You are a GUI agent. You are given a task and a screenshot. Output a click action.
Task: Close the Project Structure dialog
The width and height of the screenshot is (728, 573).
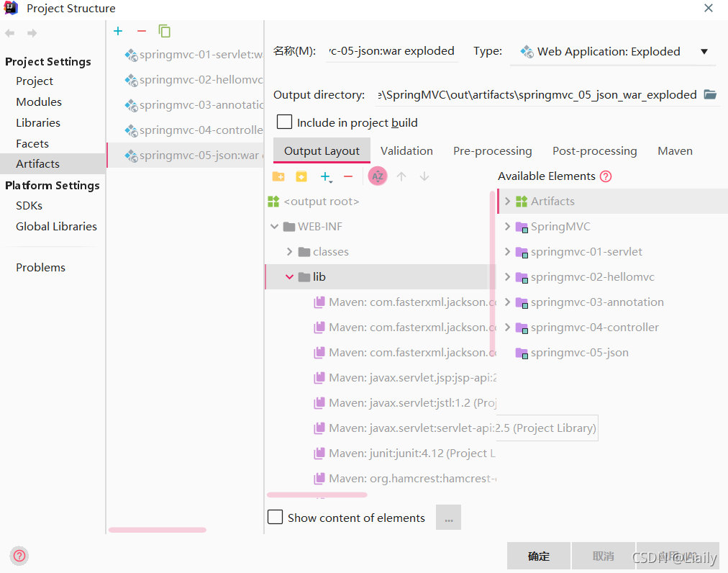pyautogui.click(x=708, y=8)
